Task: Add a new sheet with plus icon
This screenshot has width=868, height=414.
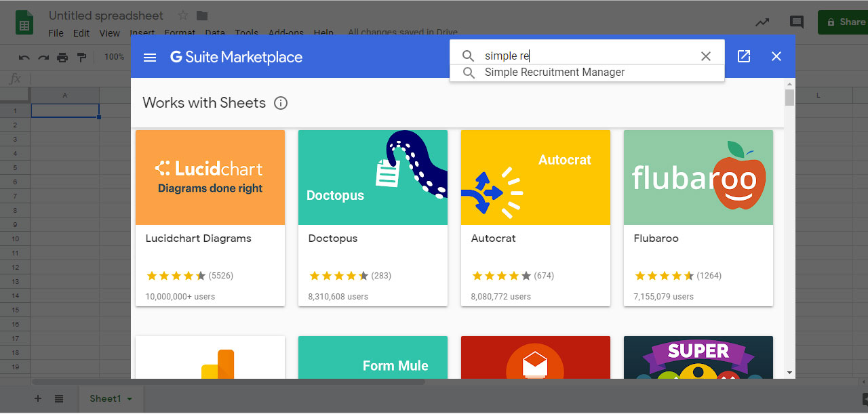Action: (x=38, y=398)
